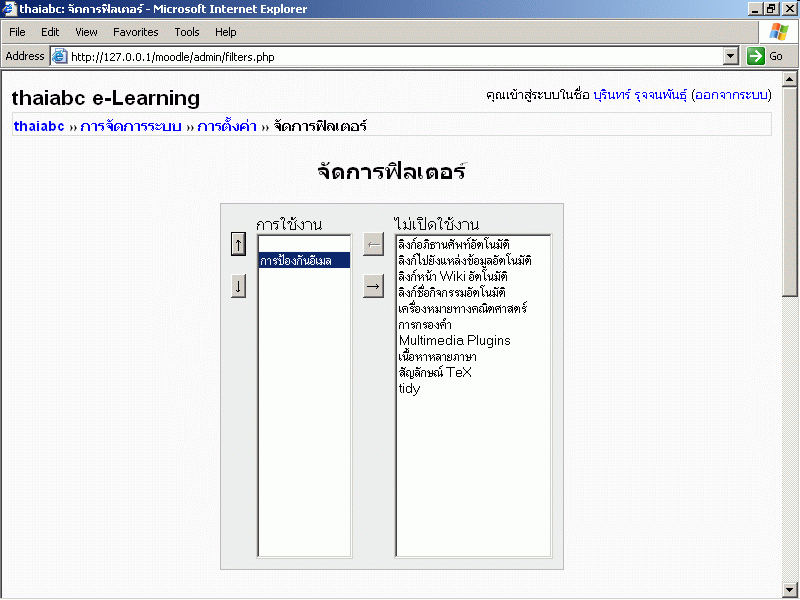Click the thaiabc breadcrumb link
The height and width of the screenshot is (600, 800).
[x=39, y=126]
